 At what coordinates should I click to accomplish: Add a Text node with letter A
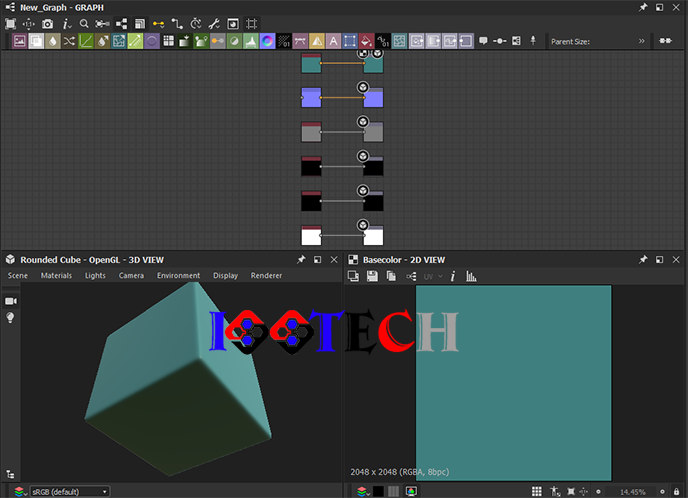[x=333, y=41]
